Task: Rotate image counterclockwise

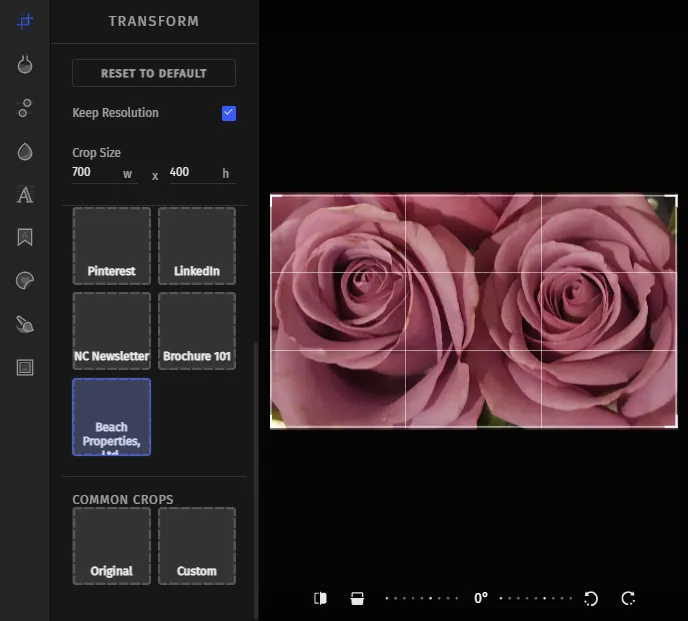Action: [x=591, y=598]
